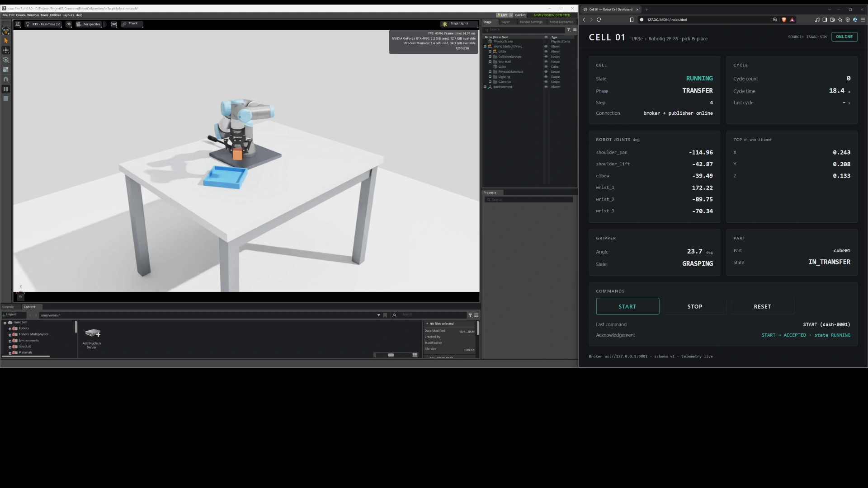Switch to the Console tab
Screen dimensions: 868x488
point(8,307)
